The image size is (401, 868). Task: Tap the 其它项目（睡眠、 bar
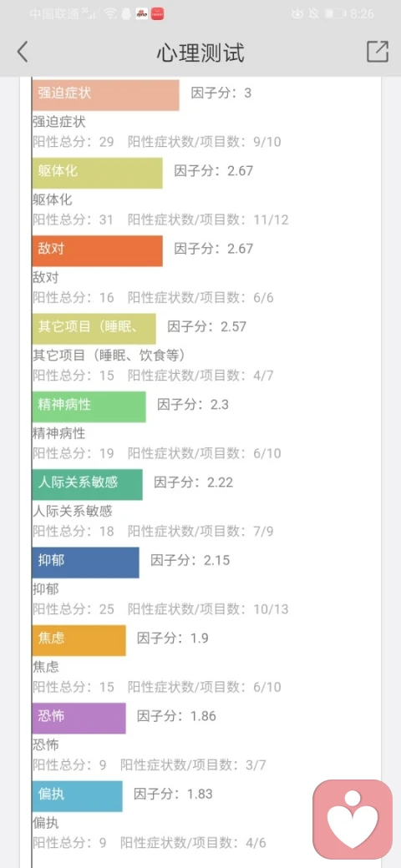click(x=94, y=329)
